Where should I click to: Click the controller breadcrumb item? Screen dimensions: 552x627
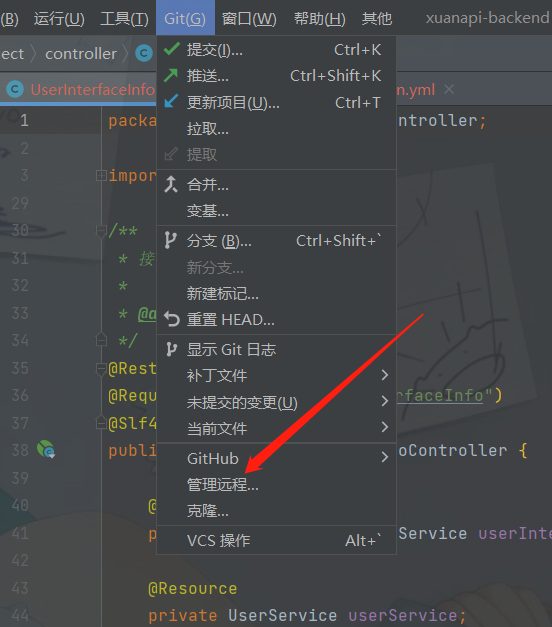(81, 54)
